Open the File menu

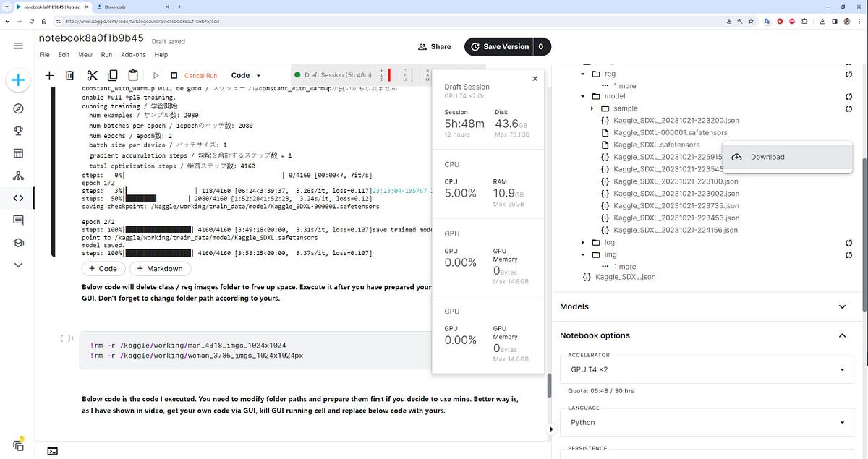[44, 54]
